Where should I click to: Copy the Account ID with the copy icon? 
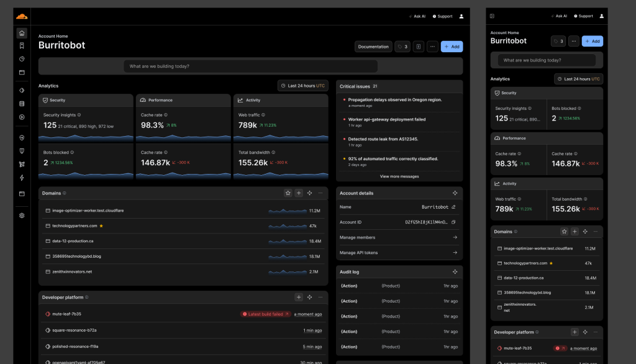click(453, 222)
